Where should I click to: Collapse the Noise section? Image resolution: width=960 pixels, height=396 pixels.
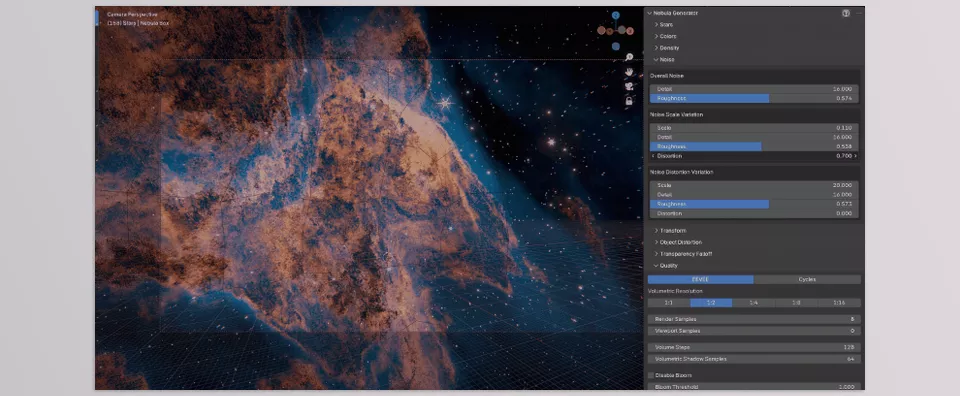click(x=656, y=59)
